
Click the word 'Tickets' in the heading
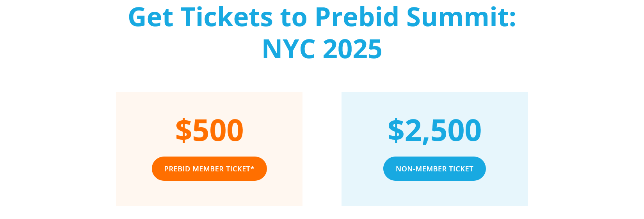pos(226,17)
